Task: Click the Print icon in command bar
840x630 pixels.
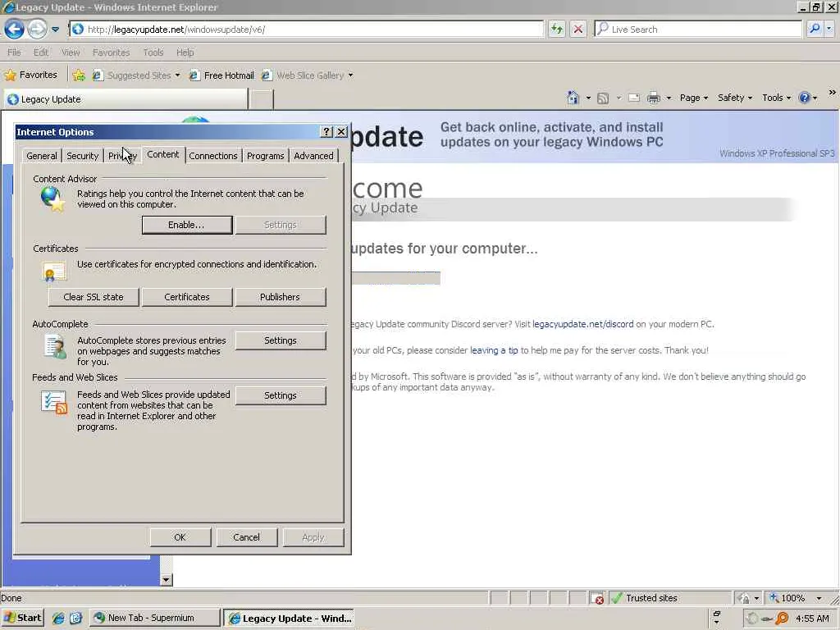Action: coord(654,98)
